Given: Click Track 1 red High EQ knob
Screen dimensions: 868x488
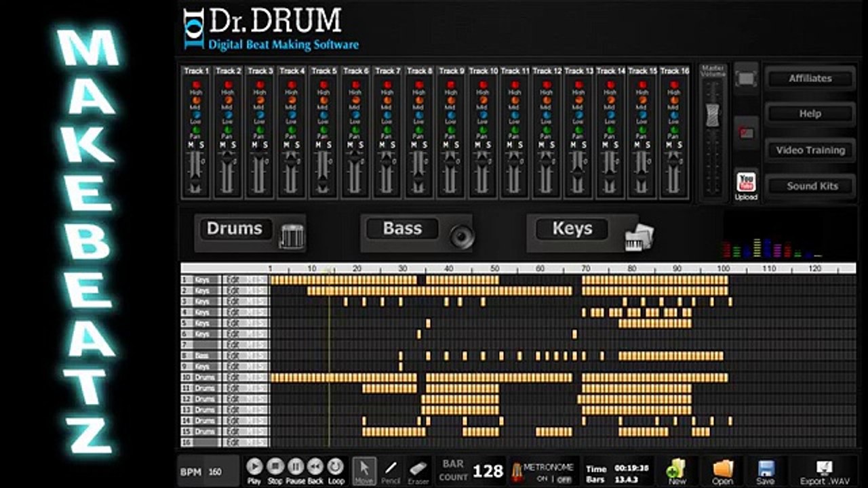Looking at the screenshot, I should tap(196, 85).
